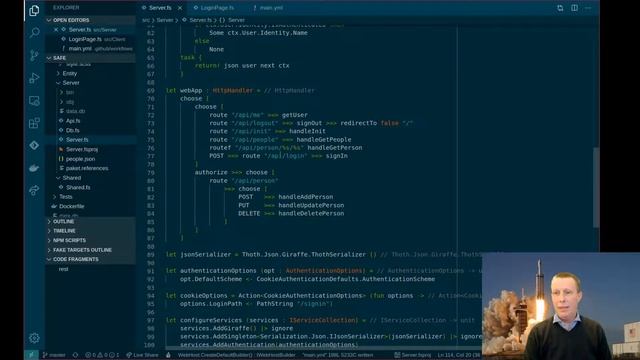The width and height of the screenshot is (640, 360).
Task: Collapse the Shared folder
Action: pyautogui.click(x=71, y=178)
